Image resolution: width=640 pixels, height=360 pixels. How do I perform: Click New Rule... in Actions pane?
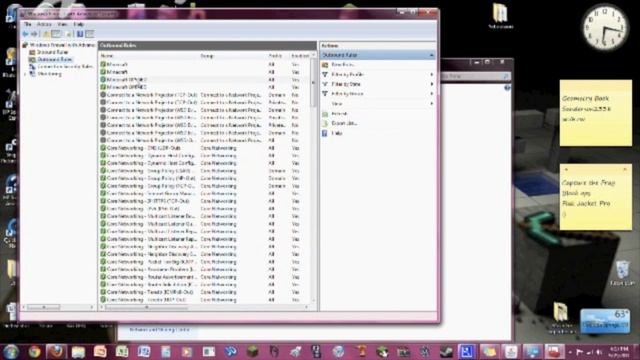point(342,65)
